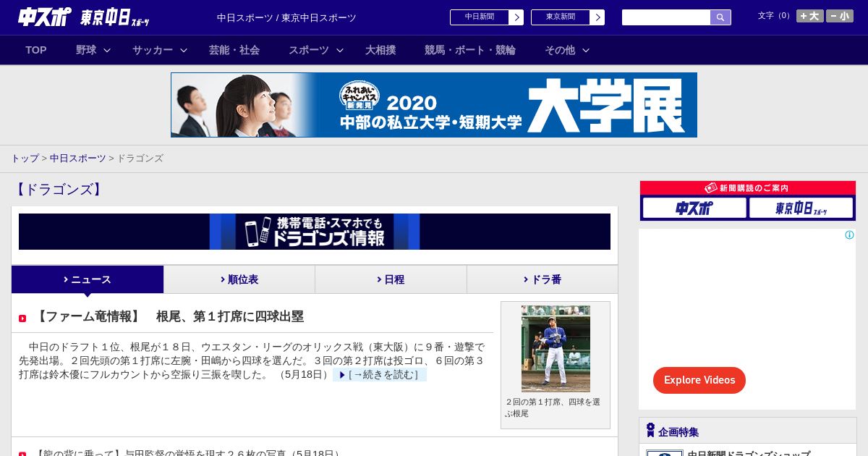The image size is (868, 456).
Task: Switch to the 日程 tab
Action: click(x=391, y=279)
